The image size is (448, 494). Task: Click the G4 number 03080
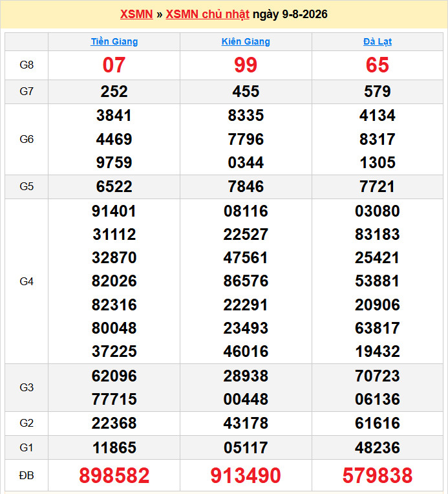click(378, 211)
